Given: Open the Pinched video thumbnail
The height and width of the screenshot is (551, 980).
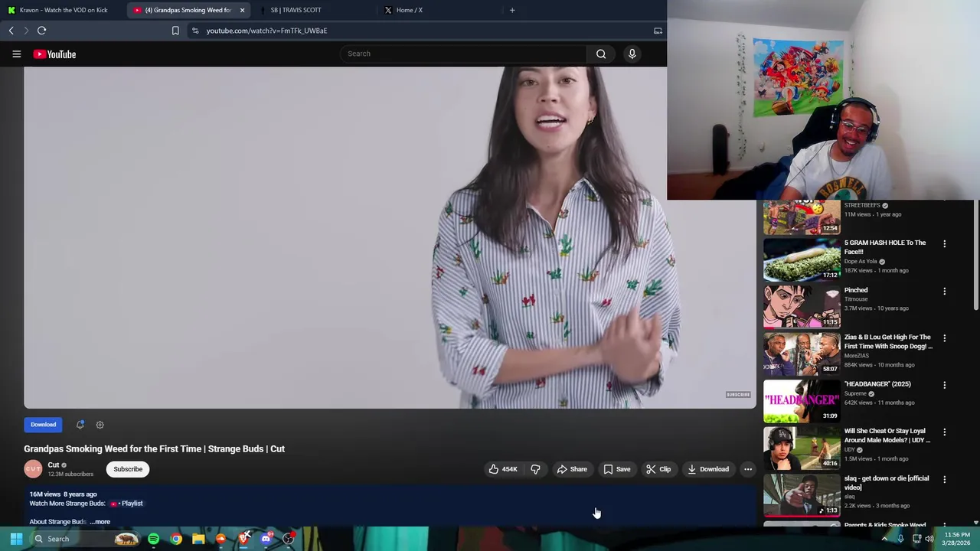Looking at the screenshot, I should (802, 306).
